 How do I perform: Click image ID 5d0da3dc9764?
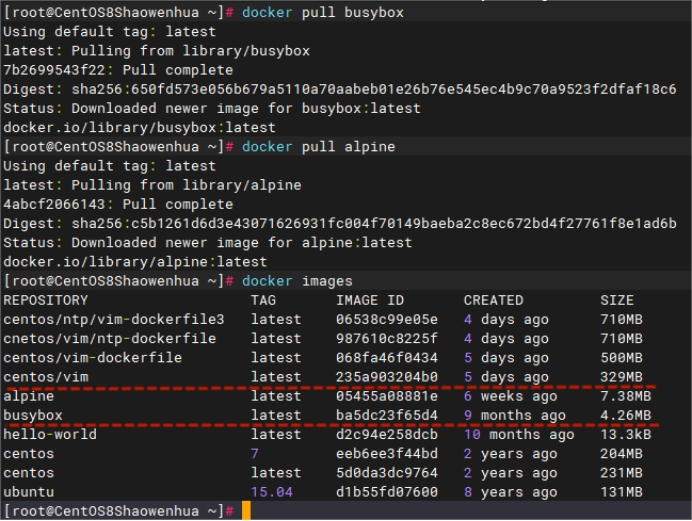[x=387, y=473]
